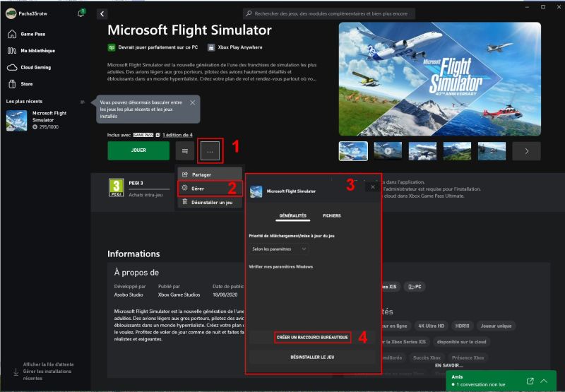Open Ma bibliothèque in the sidebar
Image resolution: width=565 pixels, height=392 pixels.
38,51
